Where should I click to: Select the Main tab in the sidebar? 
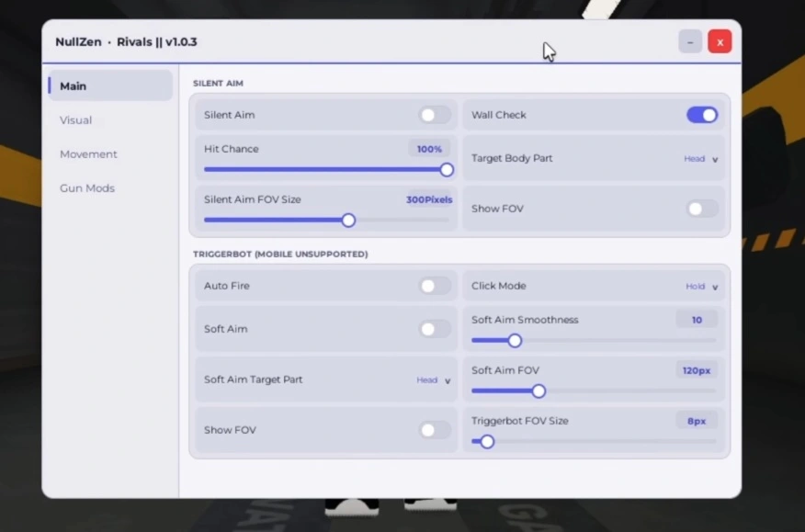coord(110,85)
